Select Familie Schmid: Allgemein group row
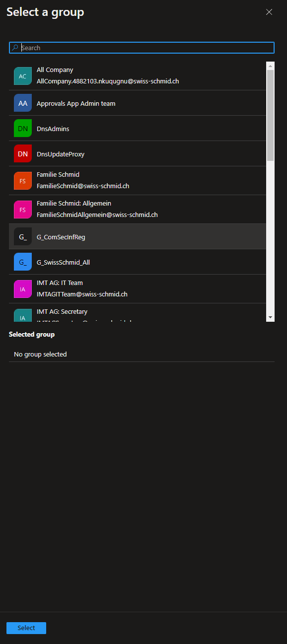Viewport: 287px width, 644px height. (138, 210)
